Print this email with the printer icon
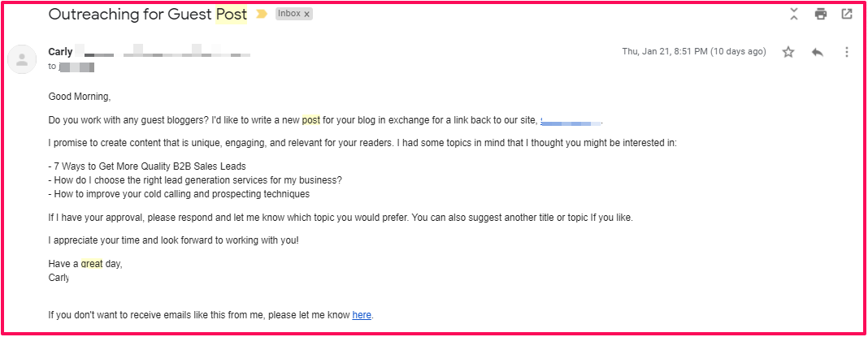868x337 pixels. coord(821,14)
